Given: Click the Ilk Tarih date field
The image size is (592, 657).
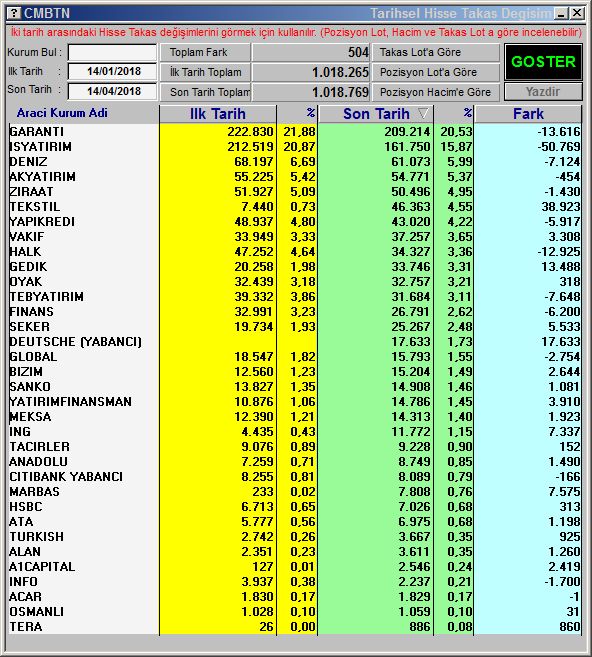Looking at the screenshot, I should 112,71.
